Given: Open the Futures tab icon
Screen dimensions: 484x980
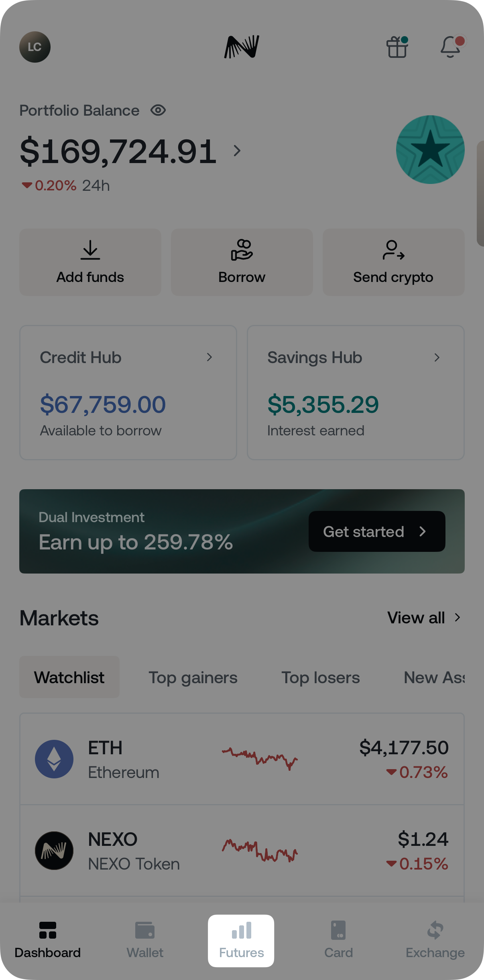Looking at the screenshot, I should tap(241, 931).
